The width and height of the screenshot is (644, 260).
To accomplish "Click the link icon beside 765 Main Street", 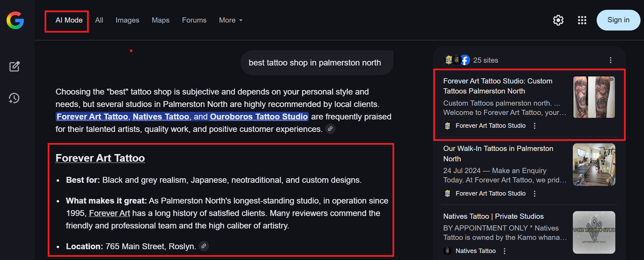I will [x=204, y=246].
